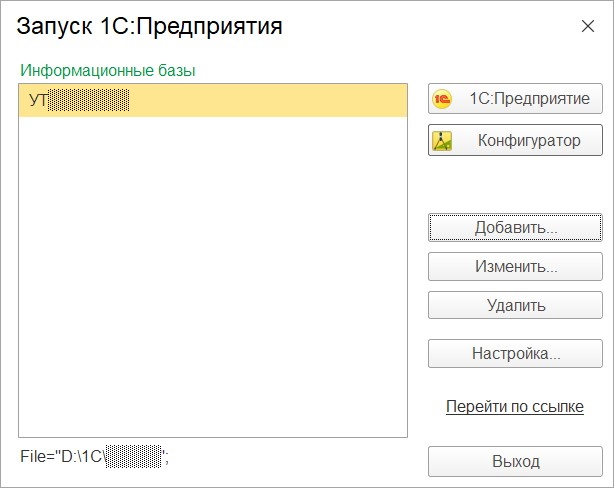Viewport: 614px width, 488px height.
Task: Remove the infobase with Удалить
Action: pos(515,305)
